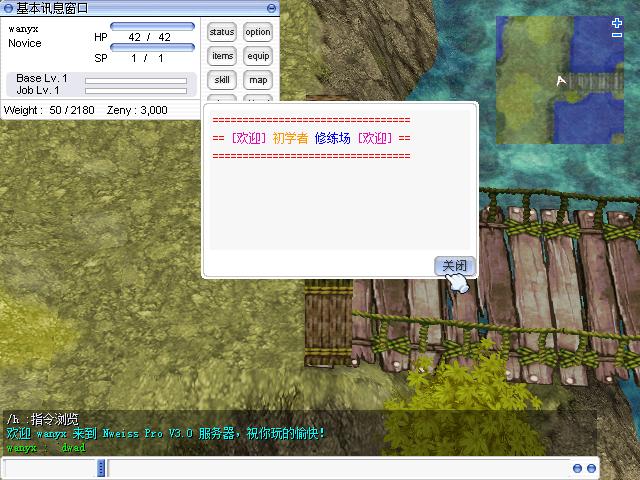The height and width of the screenshot is (480, 640).
Task: Open the skill list
Action: pos(222,80)
